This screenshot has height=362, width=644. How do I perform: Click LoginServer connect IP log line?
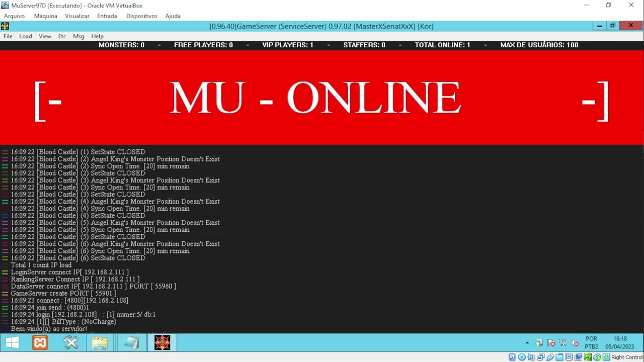click(x=70, y=272)
